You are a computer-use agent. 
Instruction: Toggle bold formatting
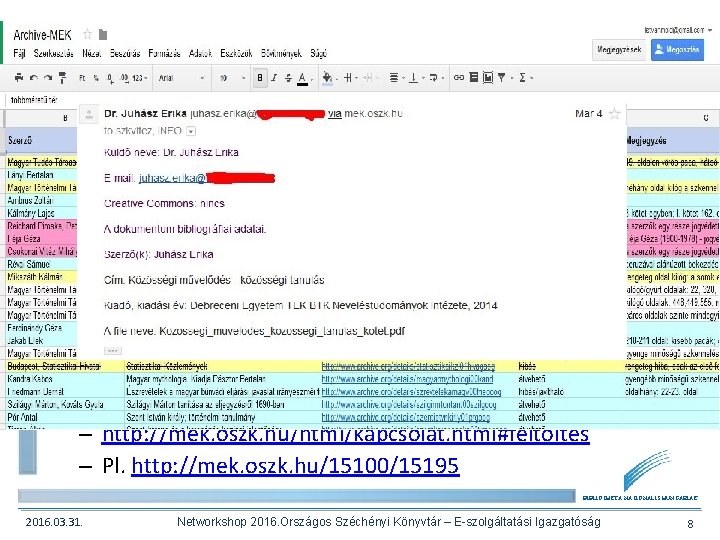(x=260, y=78)
